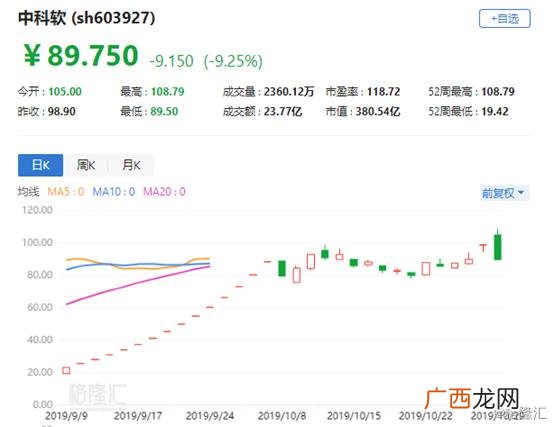This screenshot has width=554, height=427.
Task: Click the 120.00 price axis label
Action: [37, 210]
